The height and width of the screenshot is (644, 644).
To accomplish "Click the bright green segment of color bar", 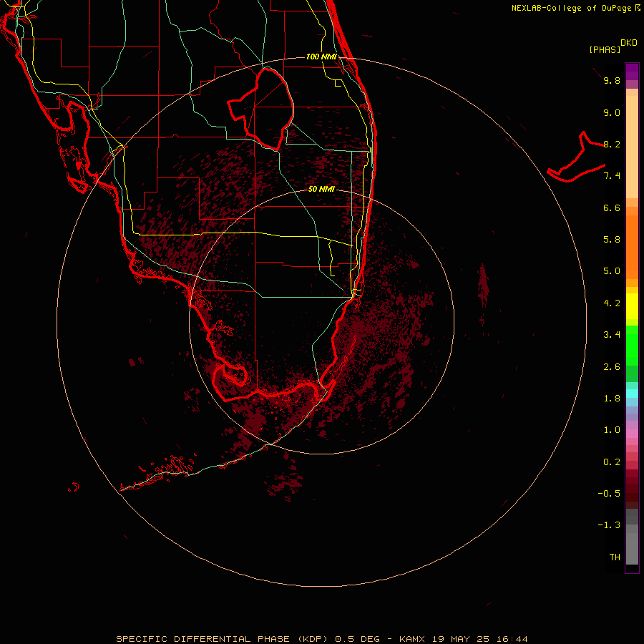I will (632, 345).
